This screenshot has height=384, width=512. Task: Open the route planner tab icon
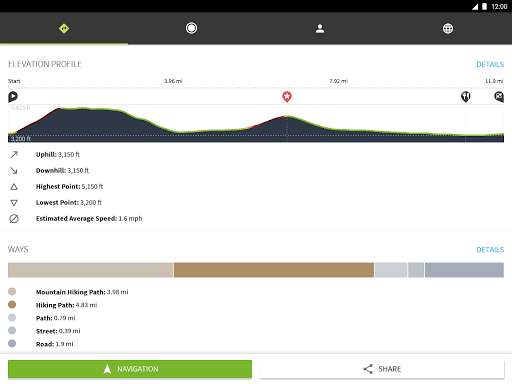pyautogui.click(x=64, y=28)
